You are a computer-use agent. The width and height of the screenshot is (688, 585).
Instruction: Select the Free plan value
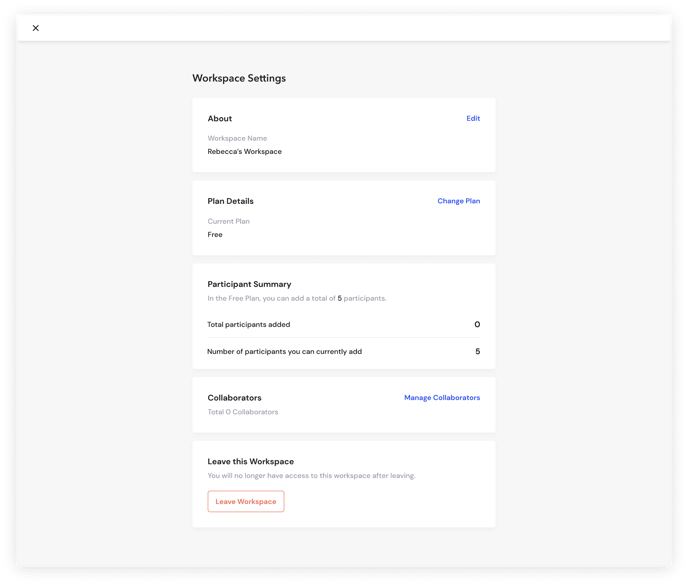(215, 234)
